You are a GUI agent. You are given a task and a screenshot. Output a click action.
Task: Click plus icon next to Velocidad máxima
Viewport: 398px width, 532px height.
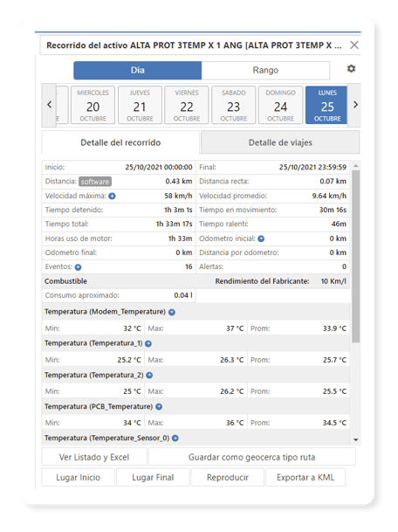point(113,196)
